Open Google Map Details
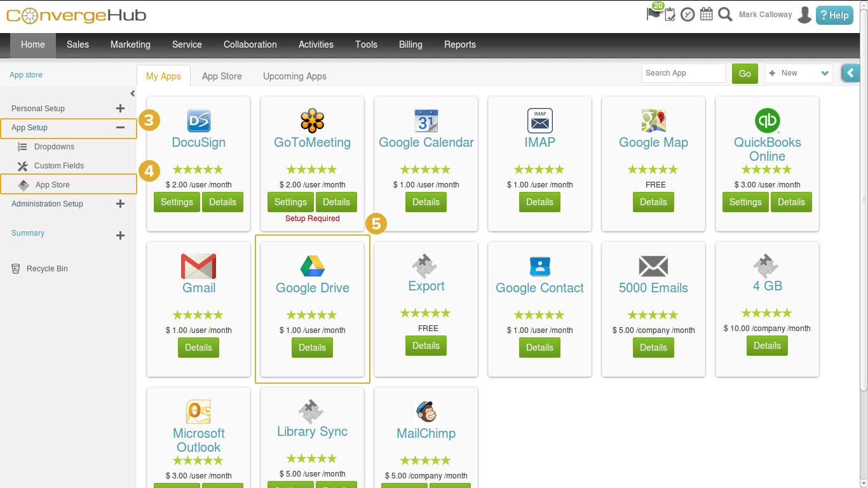868x488 pixels. click(653, 202)
